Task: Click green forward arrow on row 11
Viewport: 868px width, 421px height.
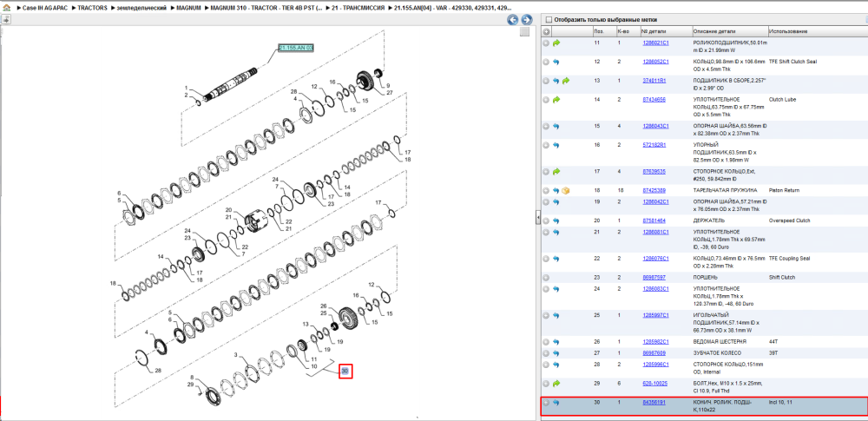Action: pyautogui.click(x=557, y=43)
